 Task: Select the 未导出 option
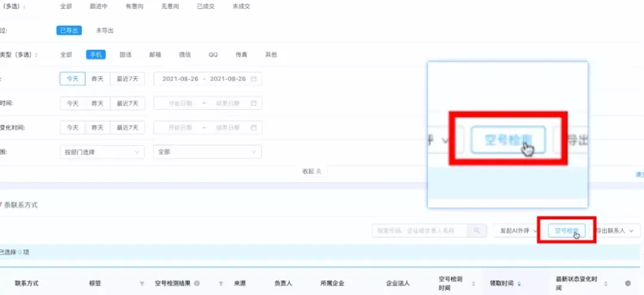(105, 30)
